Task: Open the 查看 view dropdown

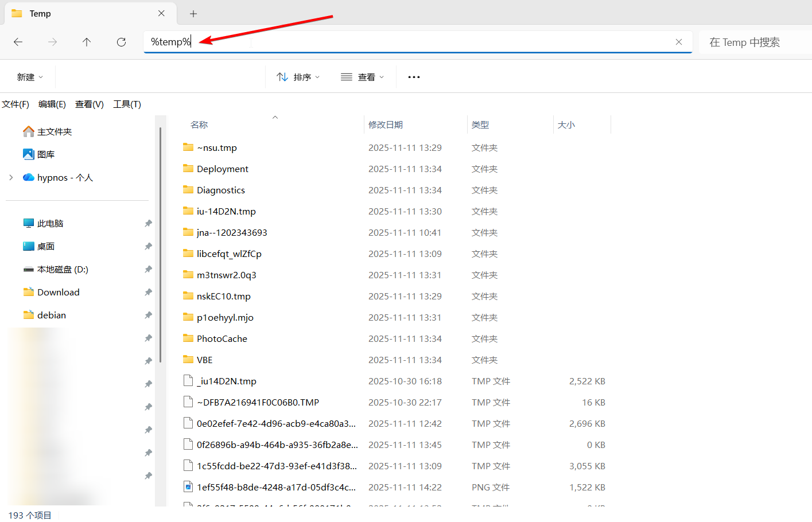Action: point(362,77)
